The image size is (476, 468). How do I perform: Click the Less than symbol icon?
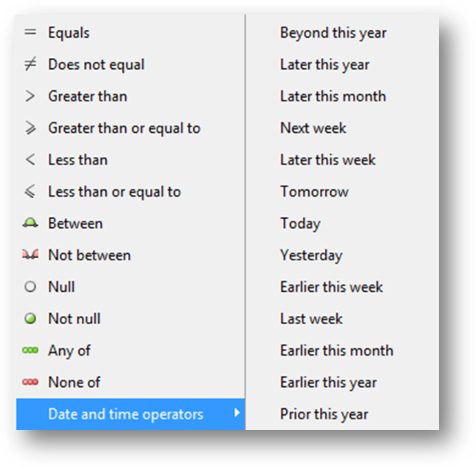point(30,160)
